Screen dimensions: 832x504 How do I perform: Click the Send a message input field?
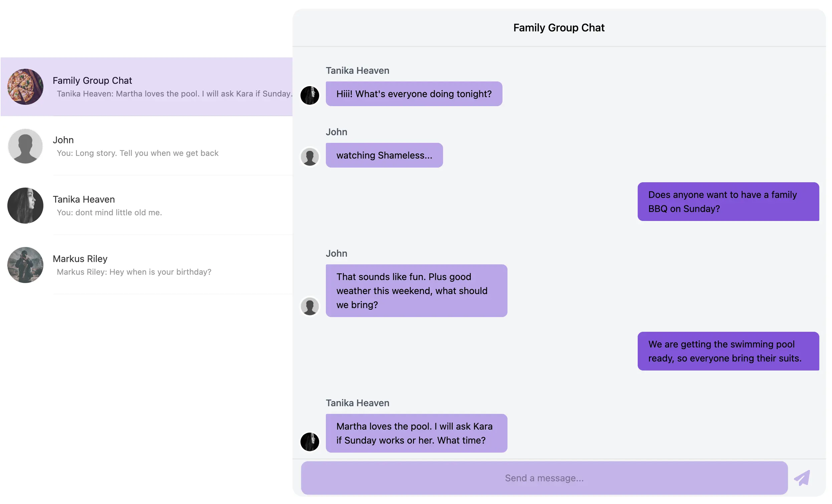point(544,478)
